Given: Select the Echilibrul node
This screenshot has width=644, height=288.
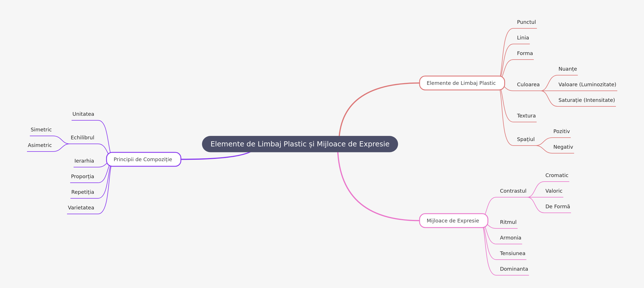Looking at the screenshot, I should 82,138.
